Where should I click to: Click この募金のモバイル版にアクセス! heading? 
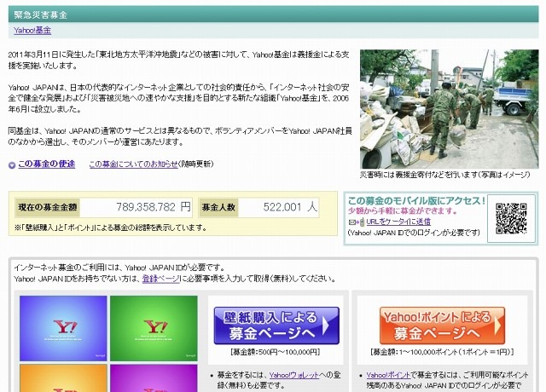416,201
